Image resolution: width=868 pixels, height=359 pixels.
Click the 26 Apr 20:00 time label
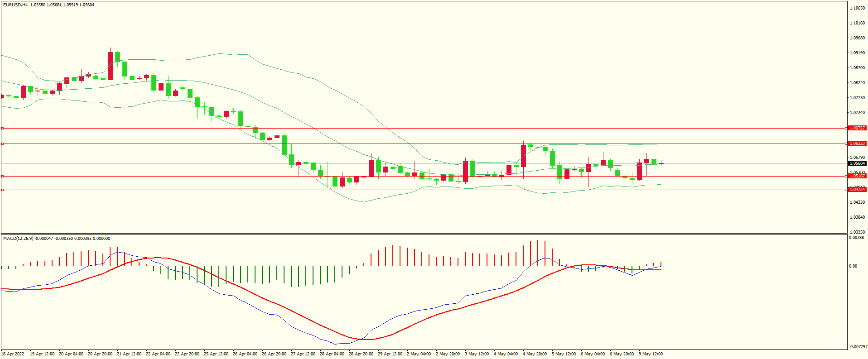tap(274, 354)
